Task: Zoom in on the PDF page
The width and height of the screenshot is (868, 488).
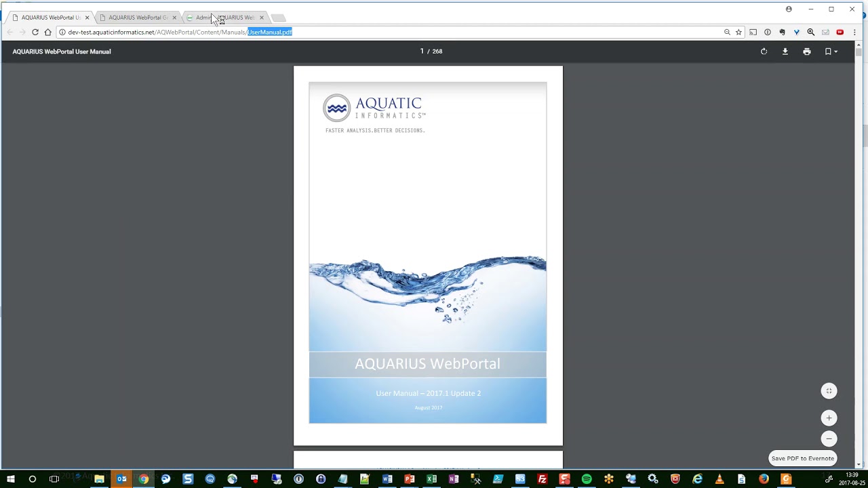Action: (x=829, y=418)
